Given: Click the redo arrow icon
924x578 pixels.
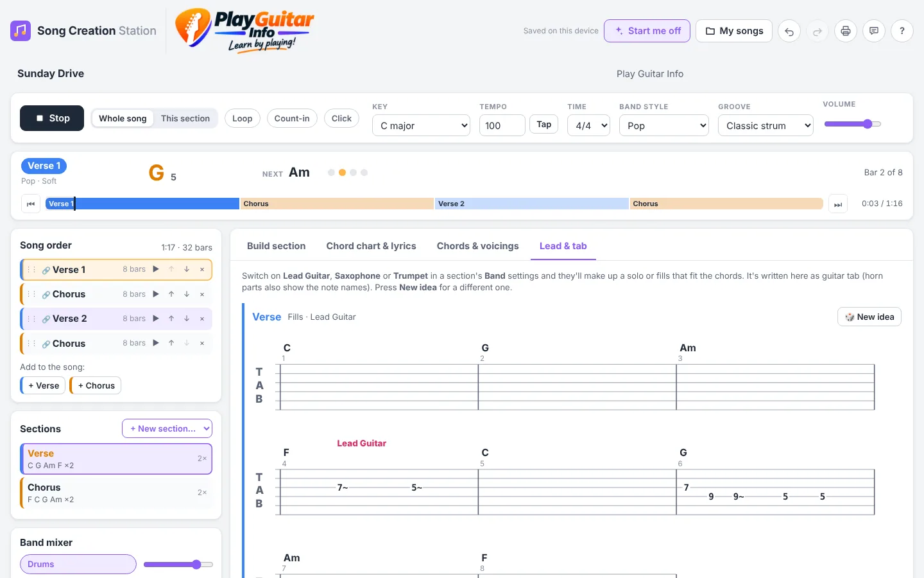Looking at the screenshot, I should tap(817, 31).
